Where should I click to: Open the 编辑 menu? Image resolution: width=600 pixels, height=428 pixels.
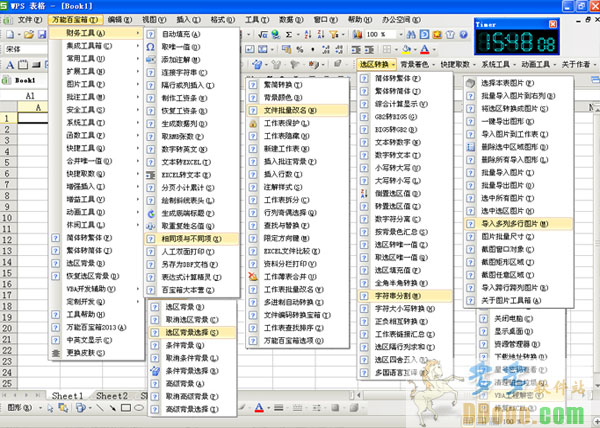120,20
